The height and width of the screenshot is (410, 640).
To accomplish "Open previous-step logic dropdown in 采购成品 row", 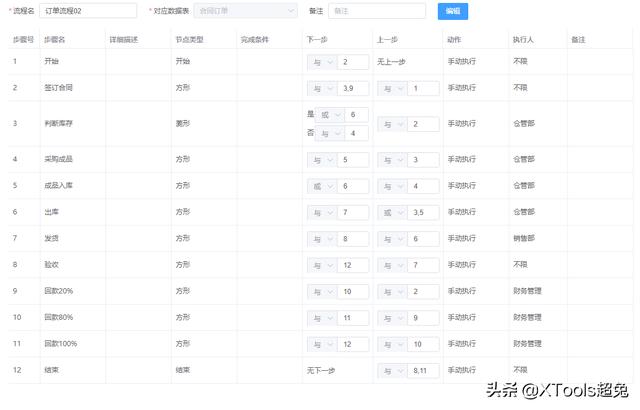I will pyautogui.click(x=392, y=160).
